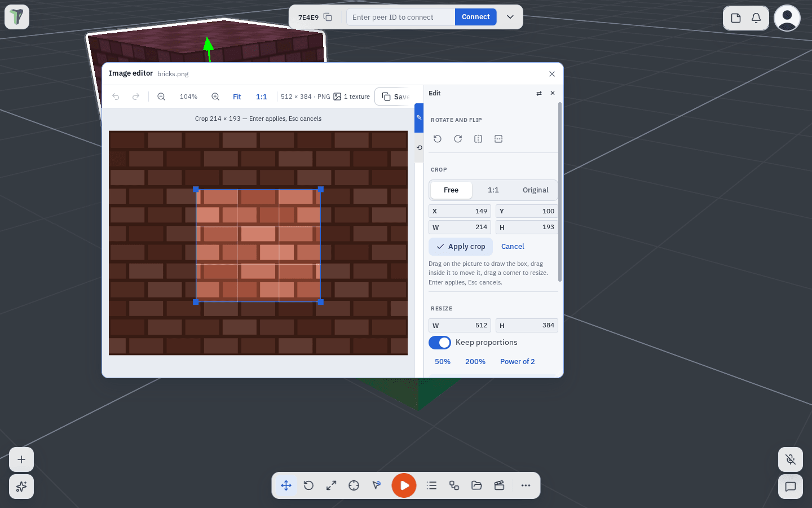The image size is (812, 508).
Task: Open the notifications bell
Action: coord(756,18)
